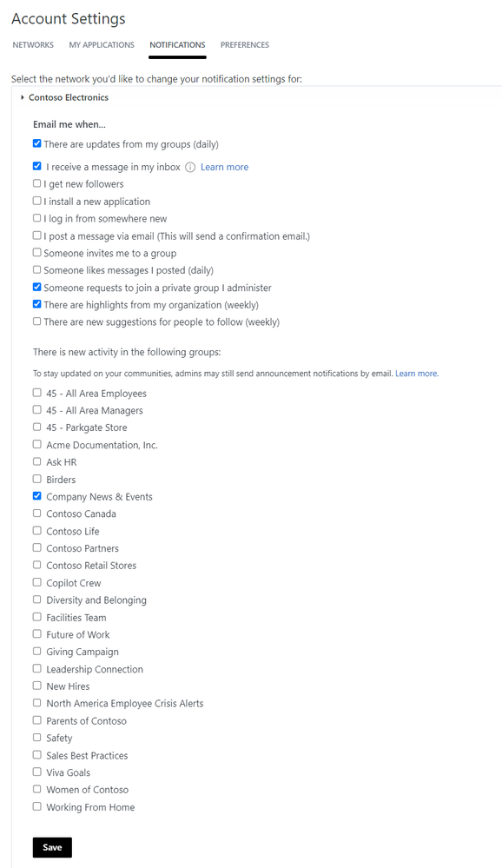Enable notifications for new followers
Image resolution: width=502 pixels, height=868 pixels.
pos(36,183)
